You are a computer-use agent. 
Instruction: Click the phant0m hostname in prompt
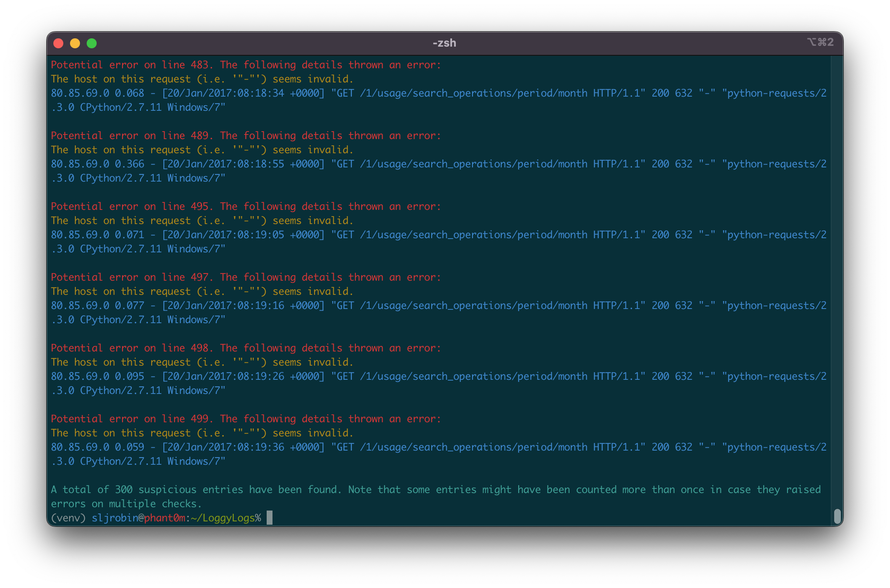tap(165, 518)
